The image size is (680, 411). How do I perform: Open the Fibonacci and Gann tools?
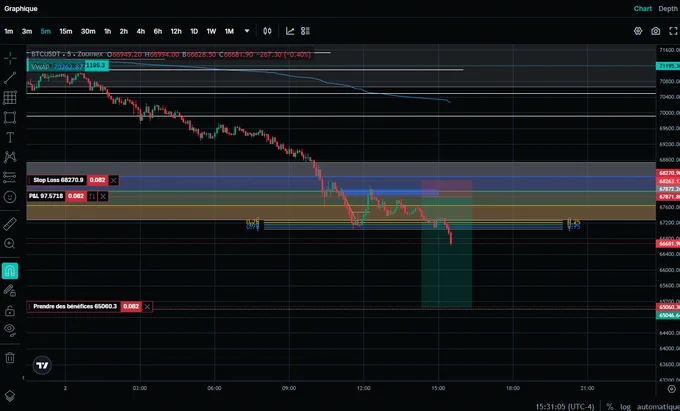click(x=10, y=98)
